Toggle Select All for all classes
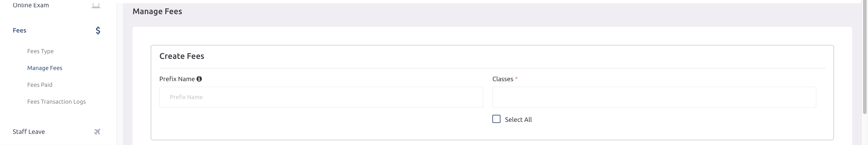This screenshot has width=868, height=145. (496, 119)
